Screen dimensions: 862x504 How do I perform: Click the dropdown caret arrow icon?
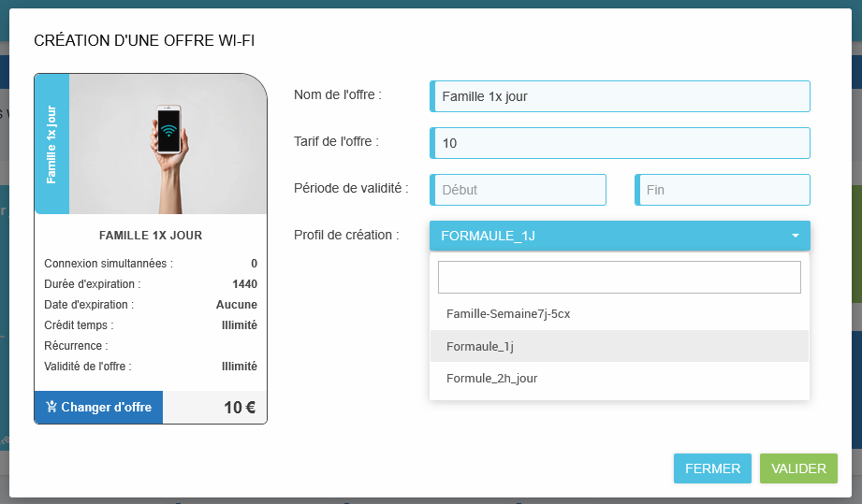[795, 236]
